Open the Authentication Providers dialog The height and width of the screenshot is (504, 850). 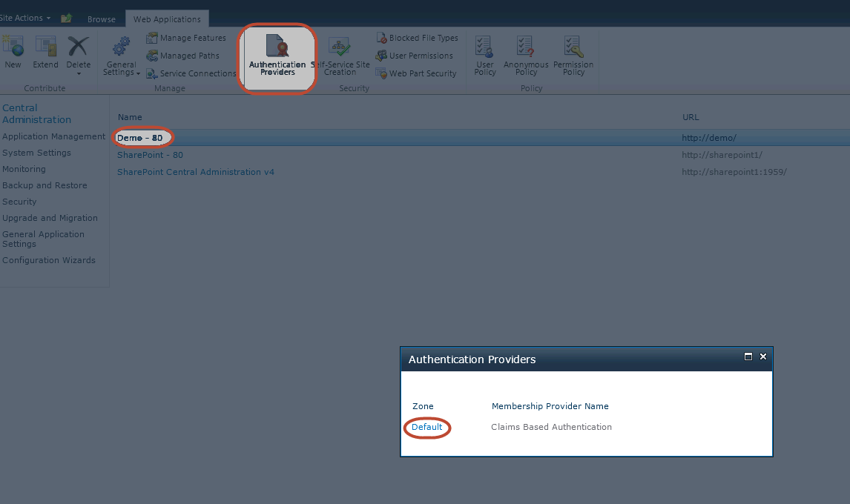277,56
